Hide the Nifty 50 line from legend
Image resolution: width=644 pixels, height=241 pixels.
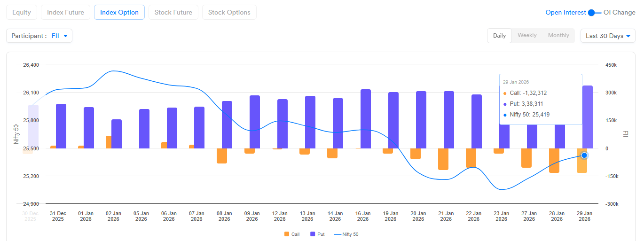(346, 234)
